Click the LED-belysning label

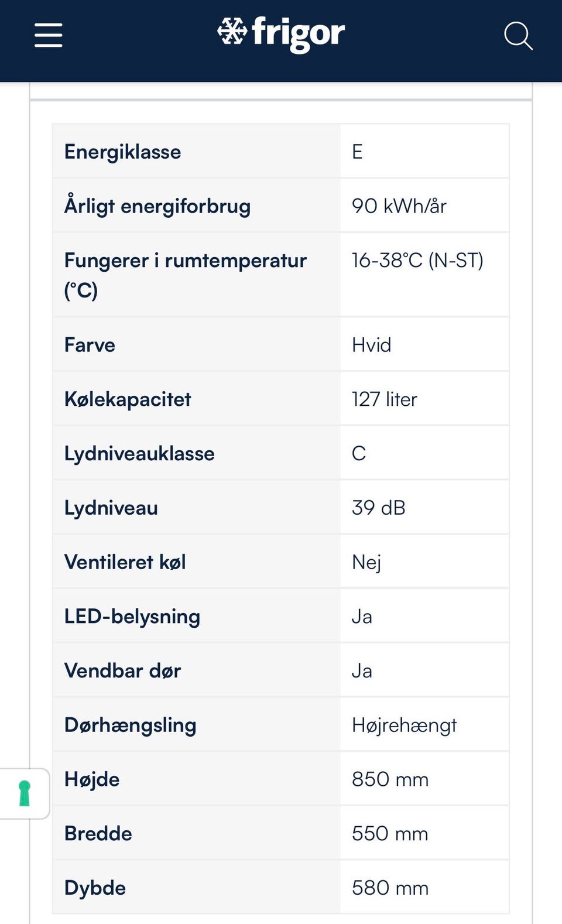tap(132, 617)
